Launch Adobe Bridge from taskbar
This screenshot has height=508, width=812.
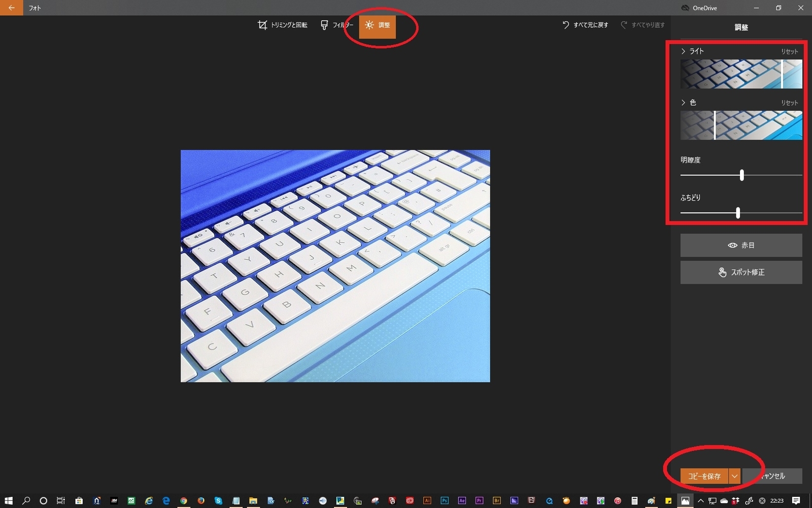point(497,501)
